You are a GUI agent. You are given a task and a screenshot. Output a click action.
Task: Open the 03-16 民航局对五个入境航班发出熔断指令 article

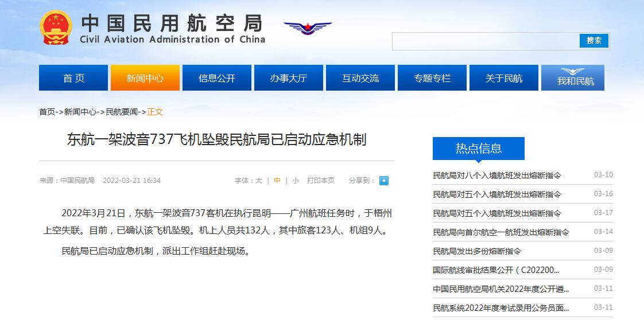tap(497, 194)
